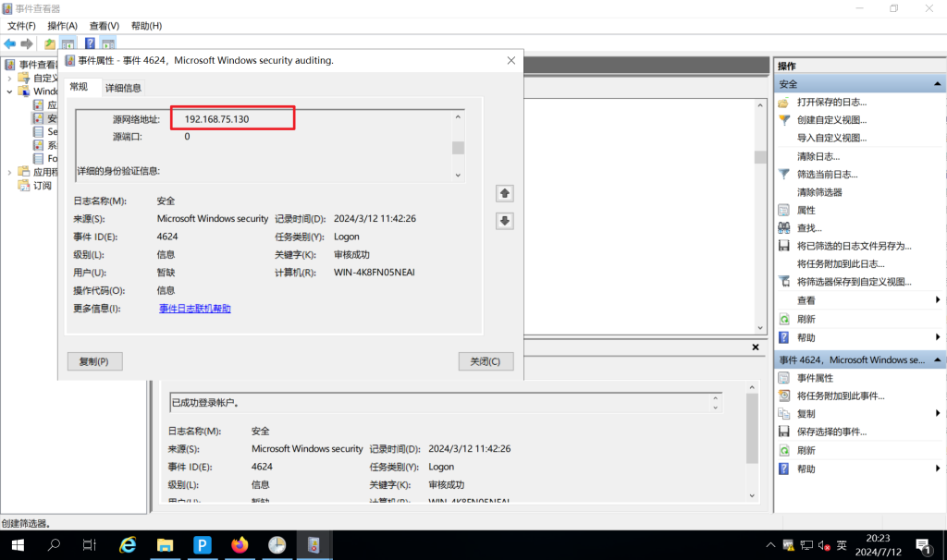Click the funnel icon for 筛选当前日志
Screen dimensions: 947x560
click(784, 174)
